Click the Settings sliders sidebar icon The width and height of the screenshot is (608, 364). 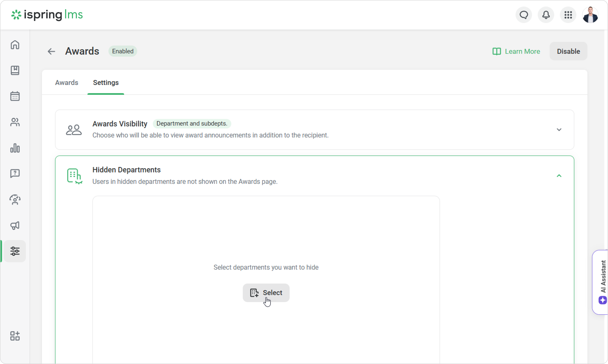[15, 251]
